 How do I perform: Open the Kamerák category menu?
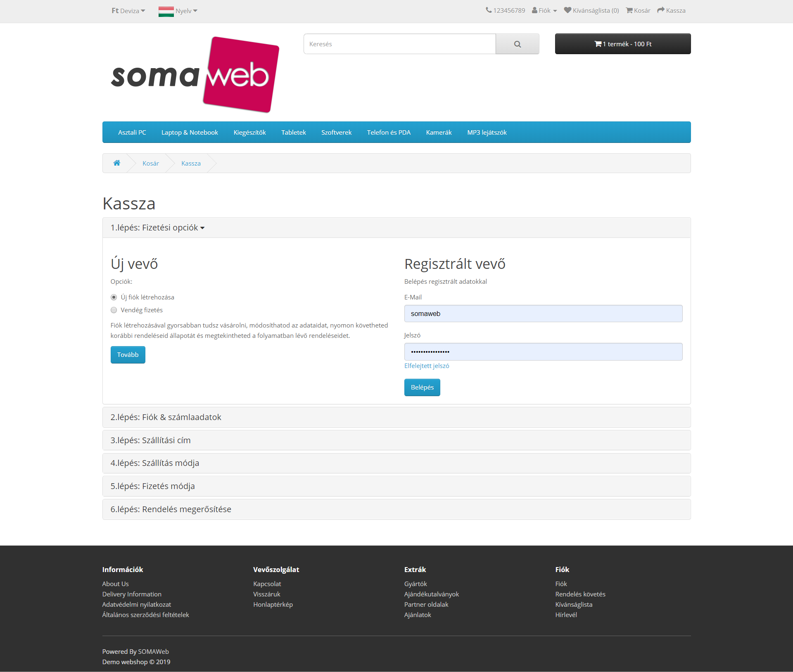tap(439, 132)
